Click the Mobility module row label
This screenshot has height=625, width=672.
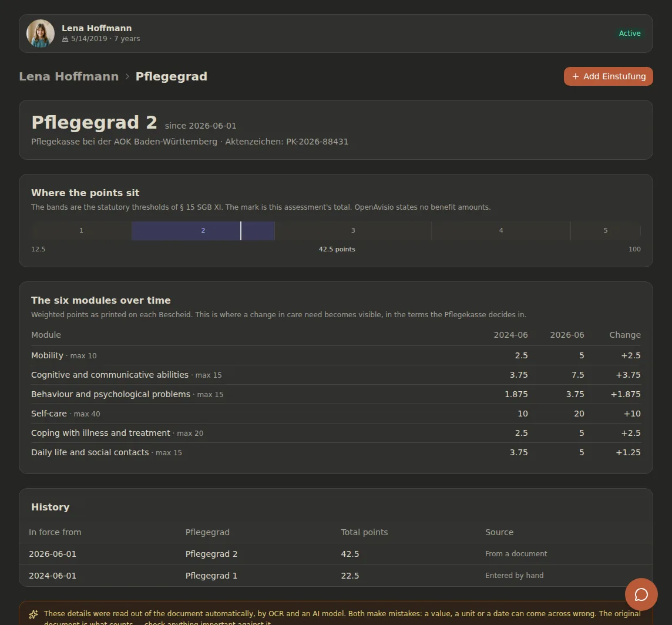coord(47,355)
